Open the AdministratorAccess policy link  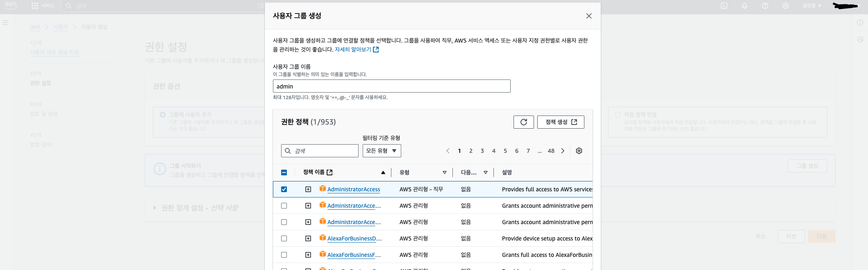(x=354, y=189)
